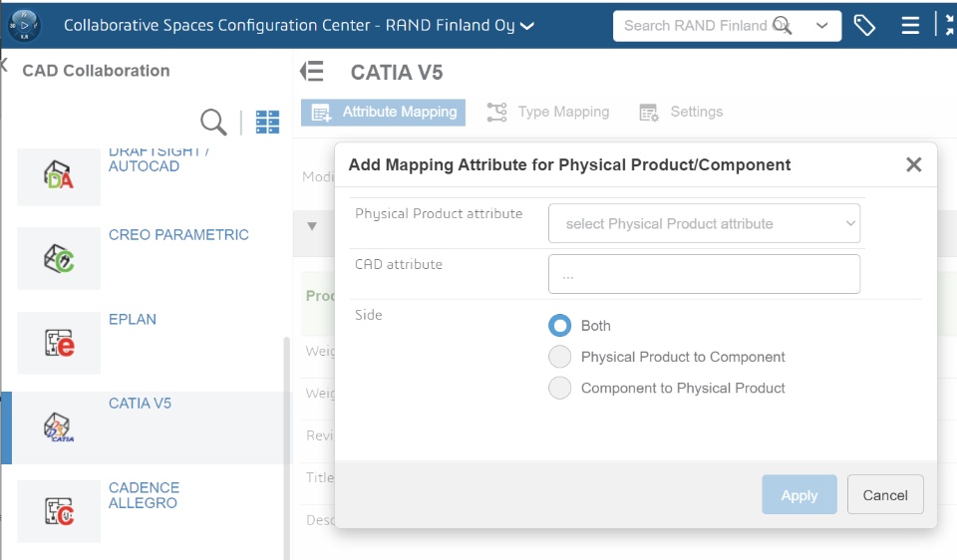The height and width of the screenshot is (560, 957).
Task: Select CREO PARAMETRIC label
Action: [178, 235]
